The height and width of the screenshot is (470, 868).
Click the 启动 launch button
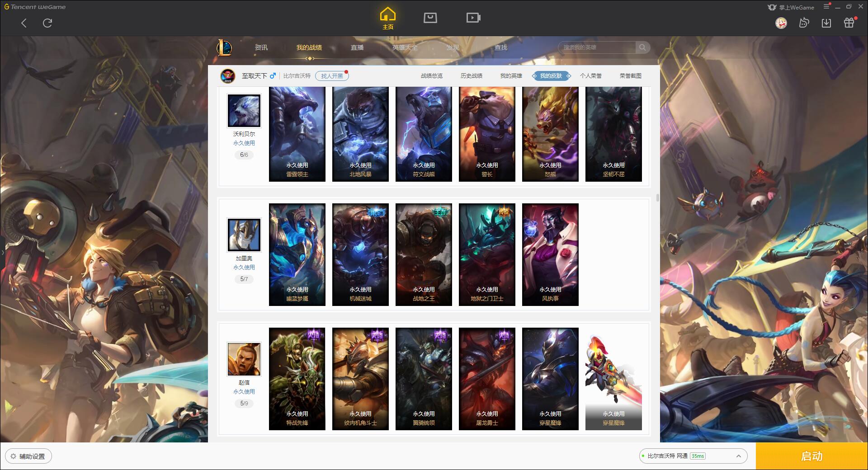pos(812,456)
